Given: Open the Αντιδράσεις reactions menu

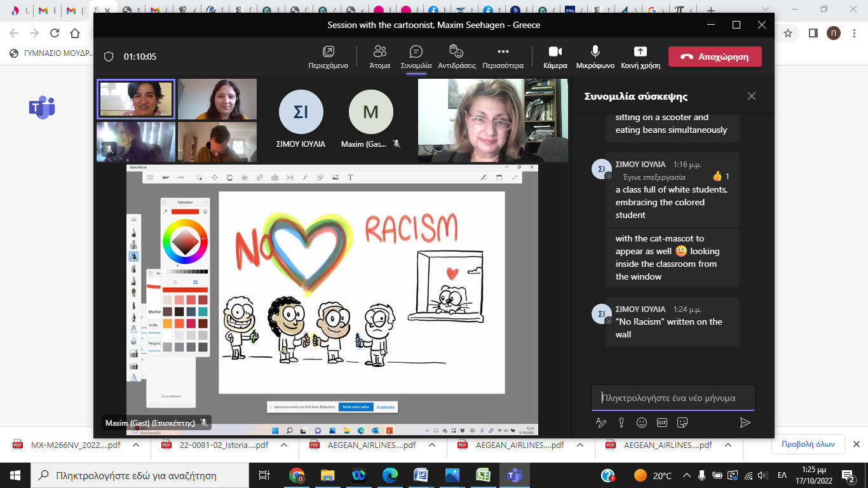Looking at the screenshot, I should click(x=456, y=57).
